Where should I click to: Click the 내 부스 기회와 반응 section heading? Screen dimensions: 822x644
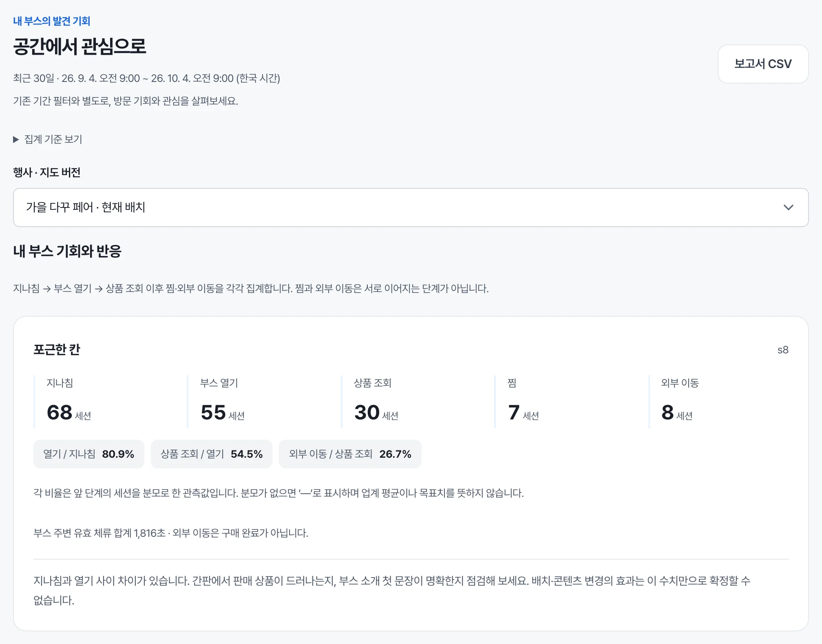click(x=67, y=251)
